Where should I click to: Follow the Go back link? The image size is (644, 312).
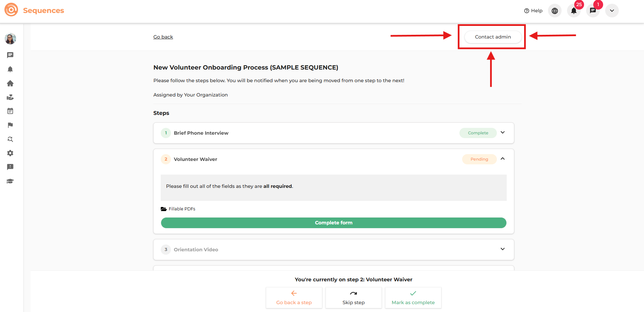[163, 37]
